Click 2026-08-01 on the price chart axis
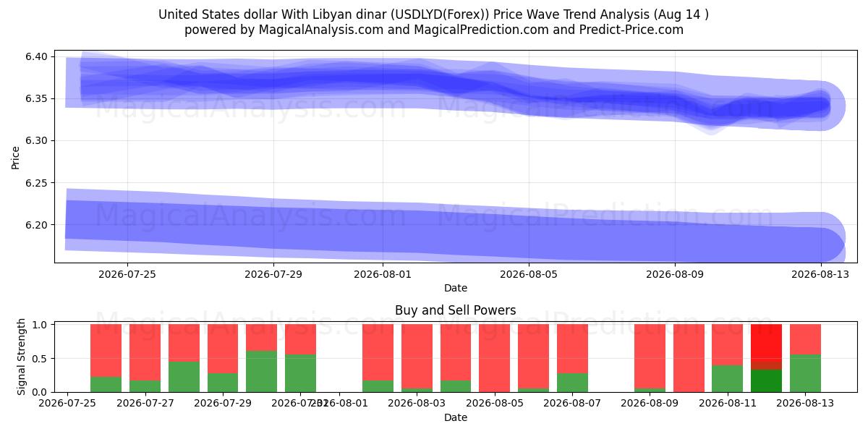This screenshot has width=868, height=434. point(383,274)
